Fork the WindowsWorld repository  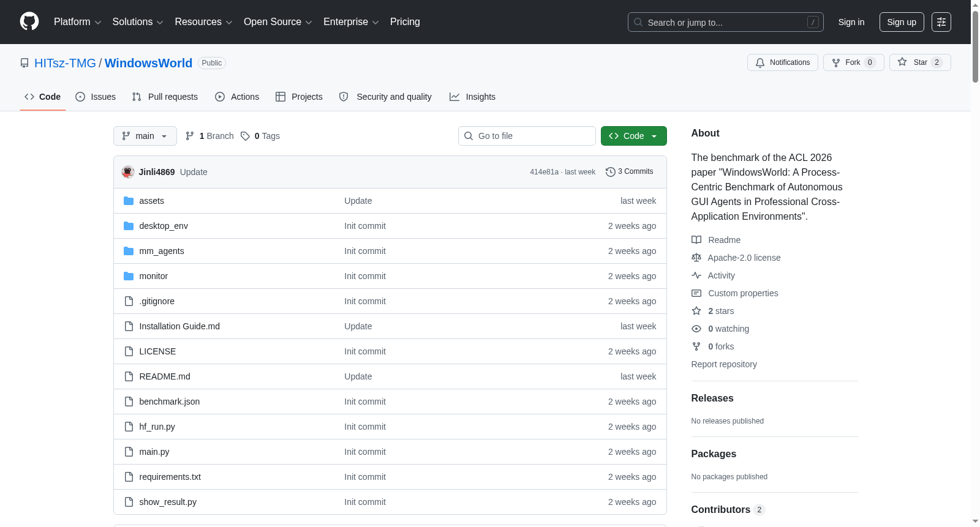coord(854,62)
